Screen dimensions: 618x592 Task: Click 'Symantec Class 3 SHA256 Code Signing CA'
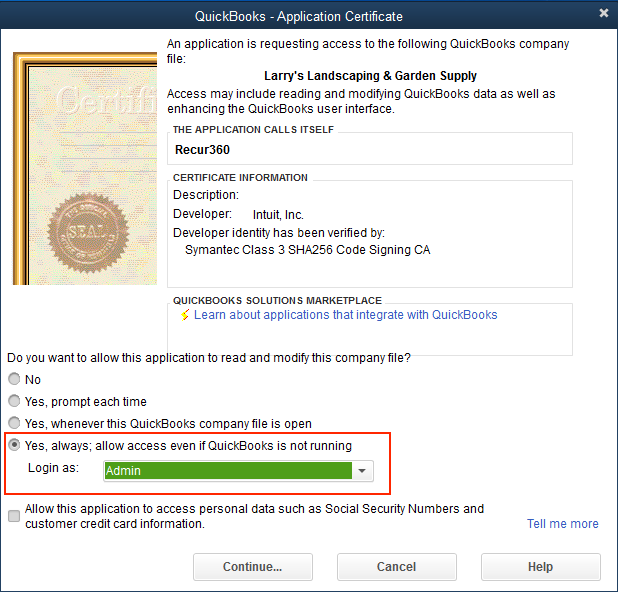pos(307,250)
